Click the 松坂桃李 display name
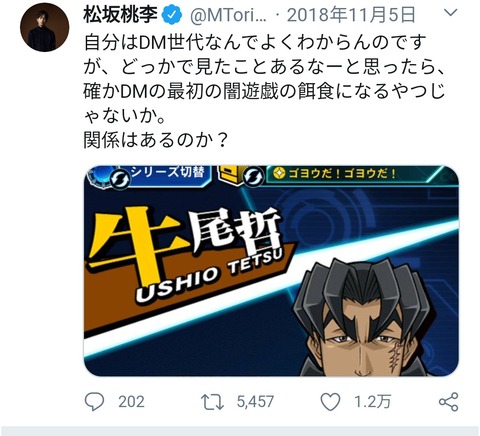This screenshot has width=480, height=436. pyautogui.click(x=120, y=15)
